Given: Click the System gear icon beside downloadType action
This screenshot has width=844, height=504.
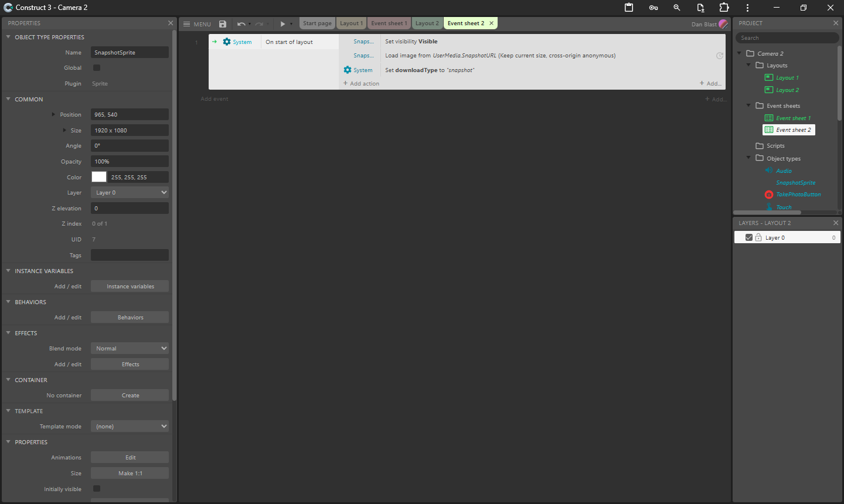Looking at the screenshot, I should (348, 70).
